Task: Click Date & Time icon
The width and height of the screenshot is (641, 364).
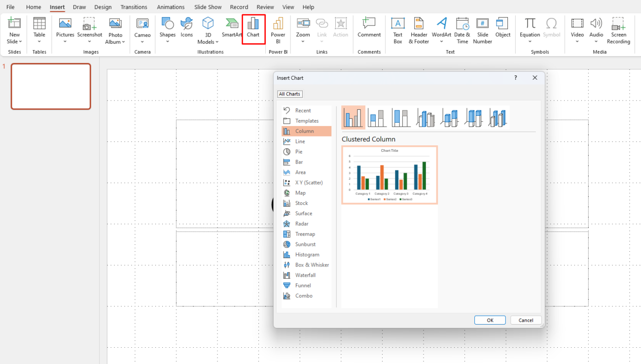Action: tap(463, 23)
